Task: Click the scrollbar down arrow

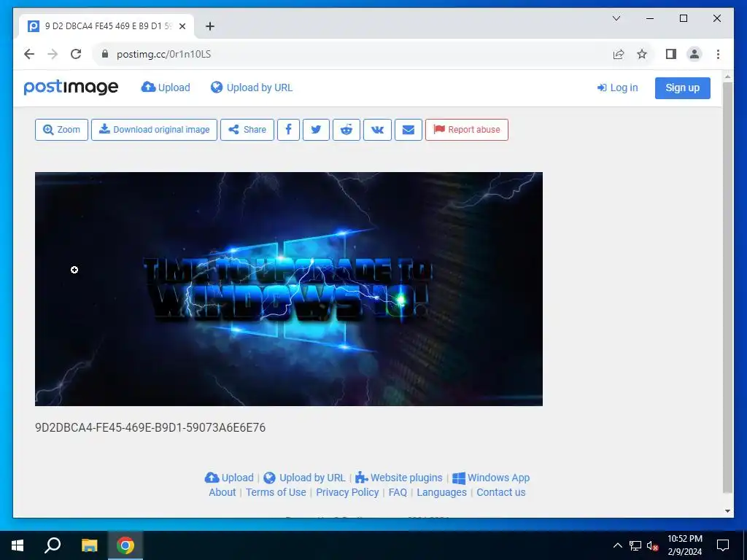Action: point(727,511)
